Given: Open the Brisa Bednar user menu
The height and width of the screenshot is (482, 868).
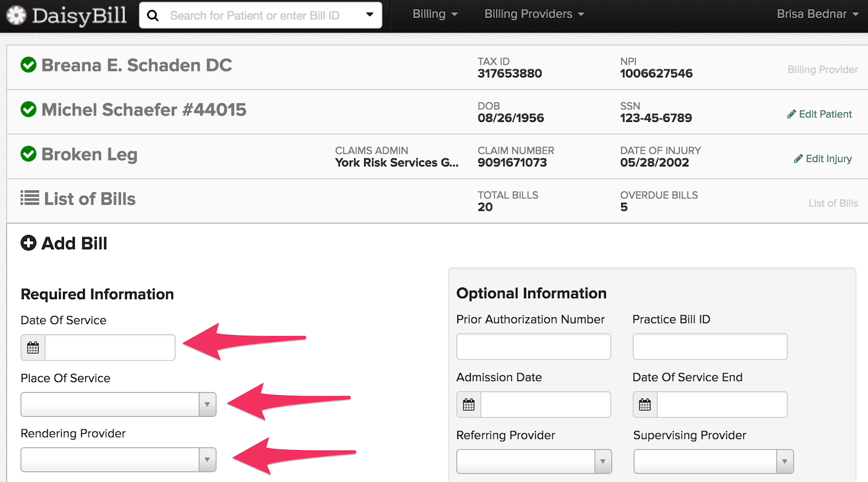Looking at the screenshot, I should [817, 14].
